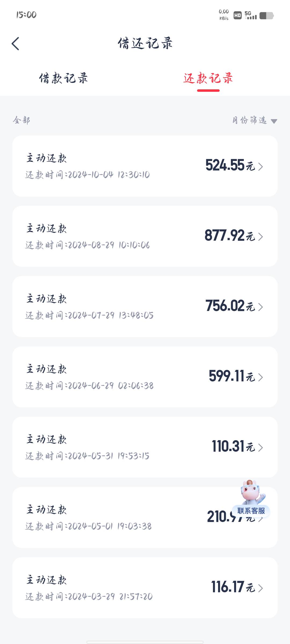This screenshot has width=290, height=644.
Task: Open repayment record dated 2024-05-01
Action: click(145, 518)
